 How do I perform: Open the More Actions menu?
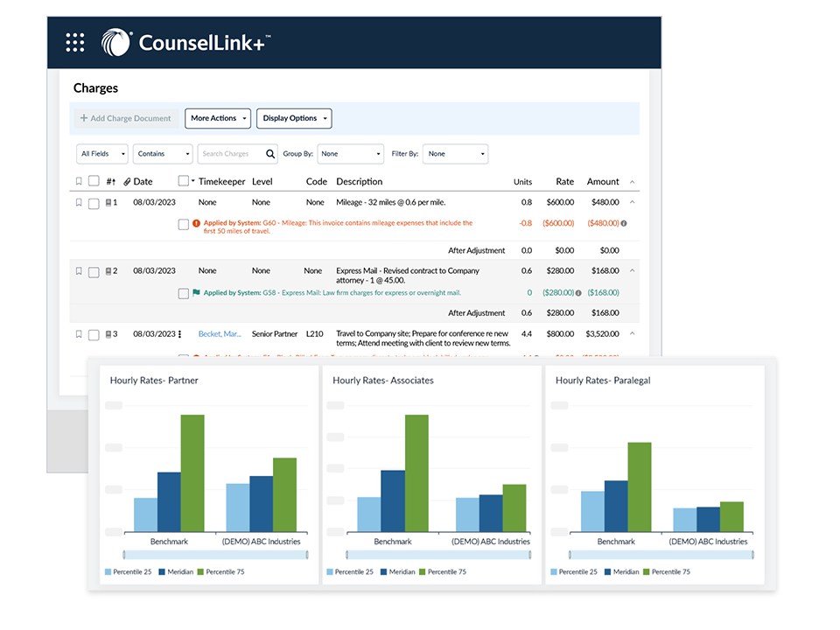pos(218,118)
